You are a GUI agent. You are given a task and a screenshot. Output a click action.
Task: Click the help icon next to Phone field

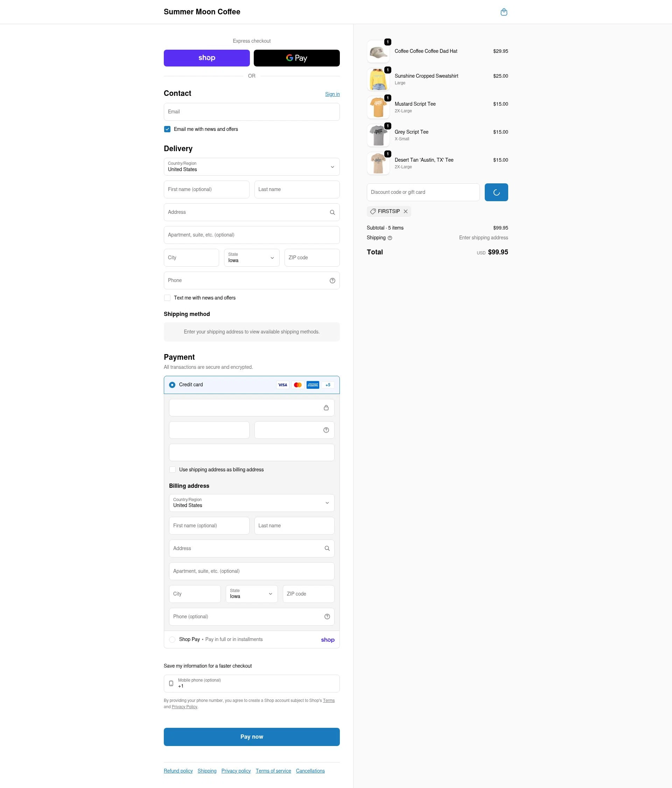point(332,280)
